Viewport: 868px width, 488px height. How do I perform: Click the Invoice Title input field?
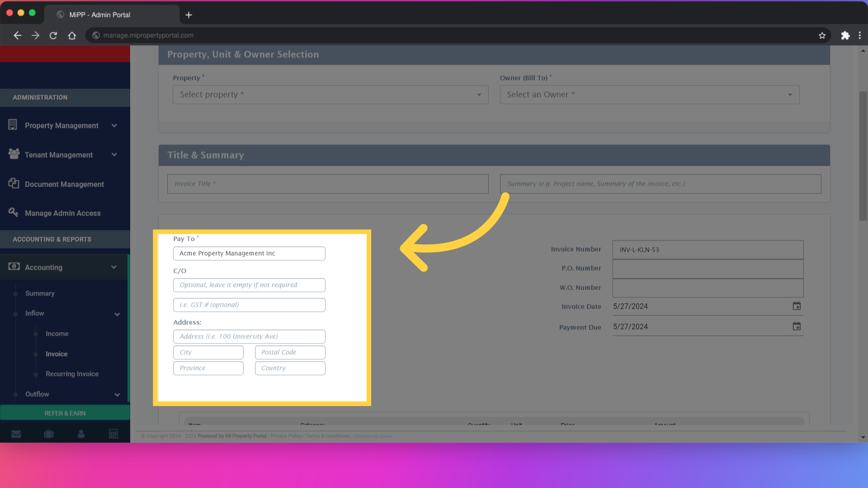tap(328, 183)
